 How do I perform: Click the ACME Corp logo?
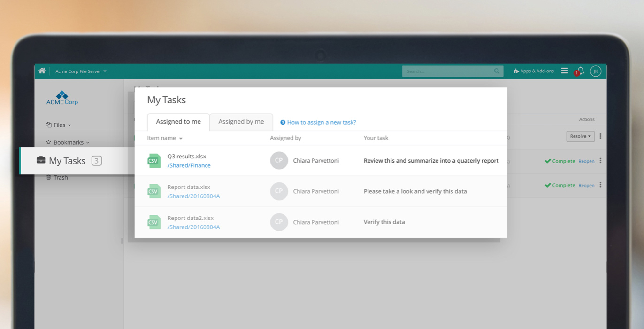coord(62,98)
